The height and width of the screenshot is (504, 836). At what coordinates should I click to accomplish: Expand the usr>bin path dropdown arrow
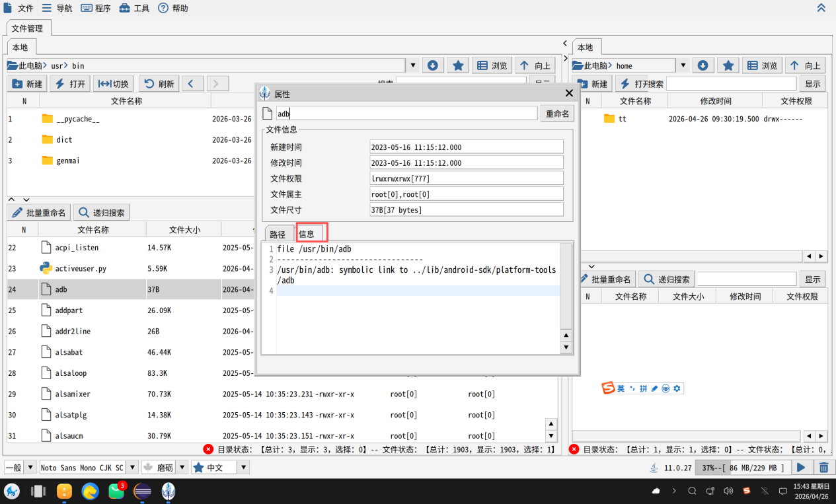click(x=413, y=65)
